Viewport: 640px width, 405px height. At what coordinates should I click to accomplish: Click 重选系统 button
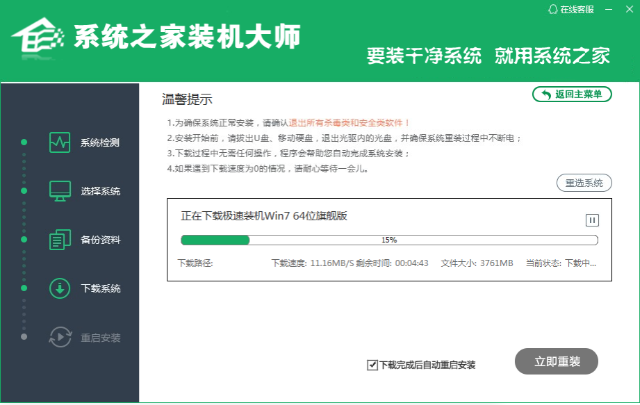[584, 183]
